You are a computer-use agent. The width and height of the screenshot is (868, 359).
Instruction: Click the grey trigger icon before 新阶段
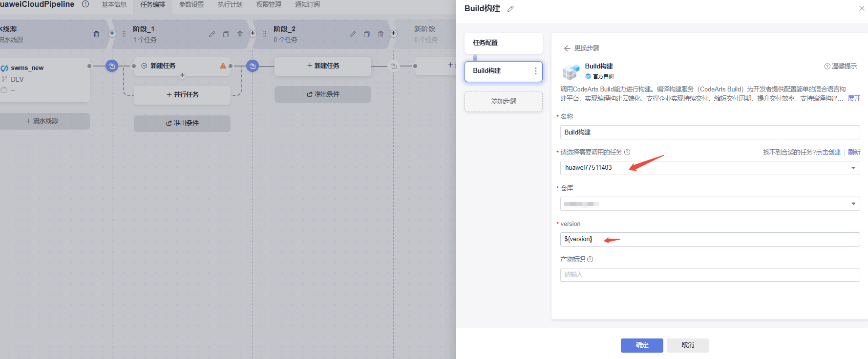[393, 66]
